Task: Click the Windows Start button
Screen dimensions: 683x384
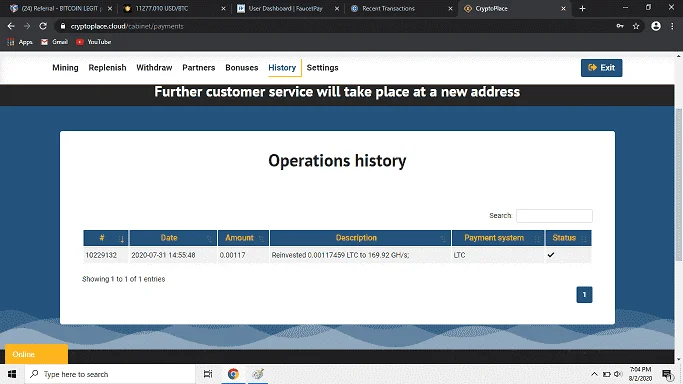Action: click(x=12, y=374)
